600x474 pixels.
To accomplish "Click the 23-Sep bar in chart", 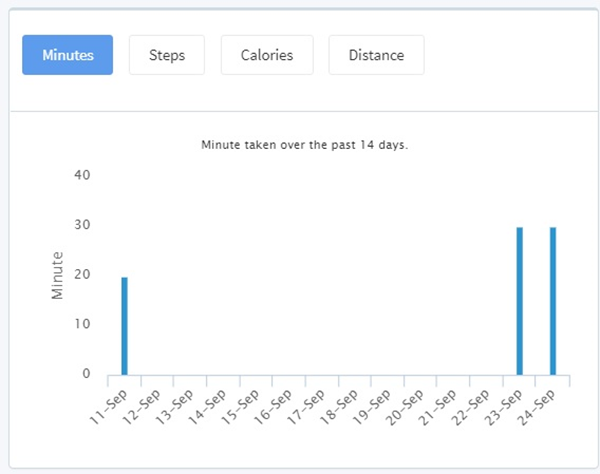I will tap(519, 301).
